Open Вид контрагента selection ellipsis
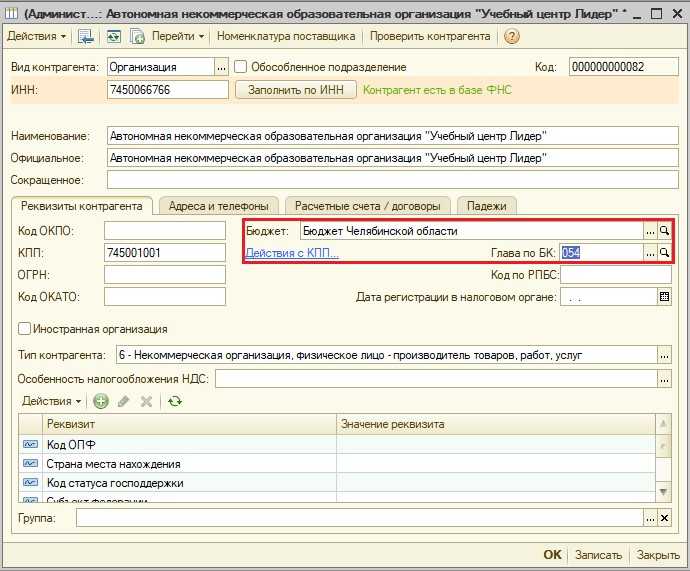The image size is (690, 571). [x=221, y=67]
